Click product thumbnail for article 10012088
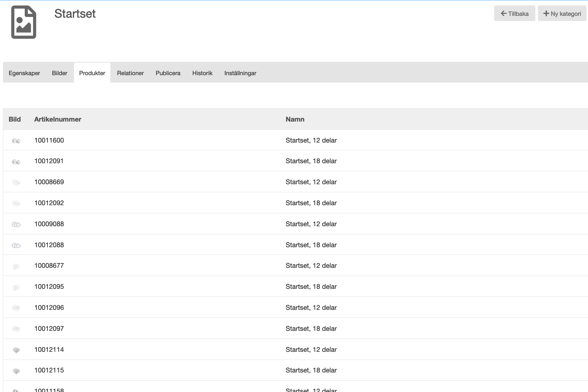The width and height of the screenshot is (588, 392). point(16,245)
